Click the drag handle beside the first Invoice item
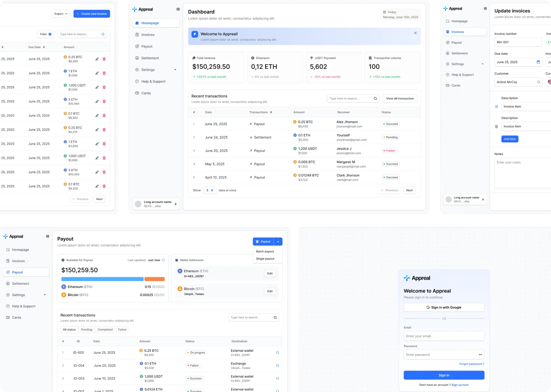Image resolution: width=551 pixels, height=392 pixels. [x=496, y=106]
